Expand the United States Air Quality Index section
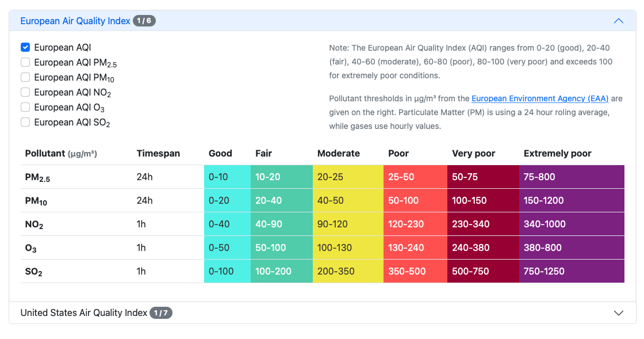The height and width of the screenshot is (339, 644). tap(619, 313)
